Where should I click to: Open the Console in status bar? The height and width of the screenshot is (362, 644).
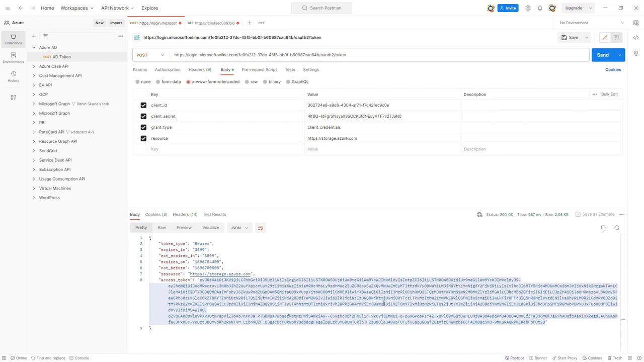pos(79,358)
